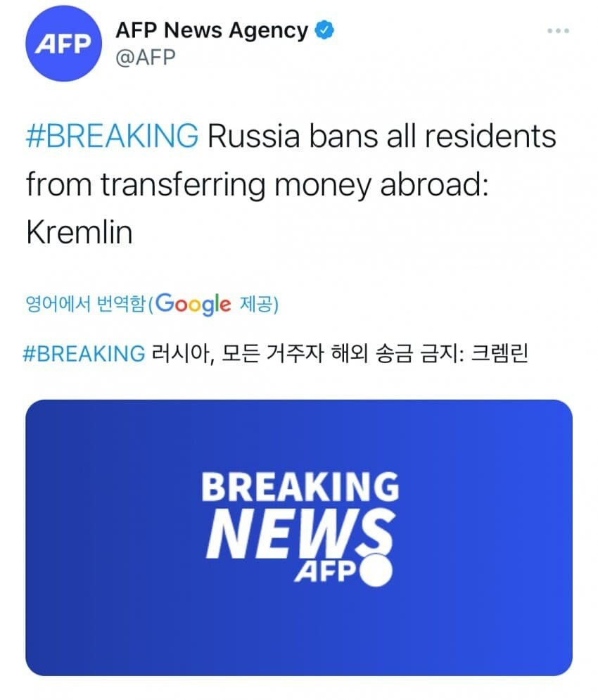
Task: Open the @AFP handle
Action: tap(145, 58)
